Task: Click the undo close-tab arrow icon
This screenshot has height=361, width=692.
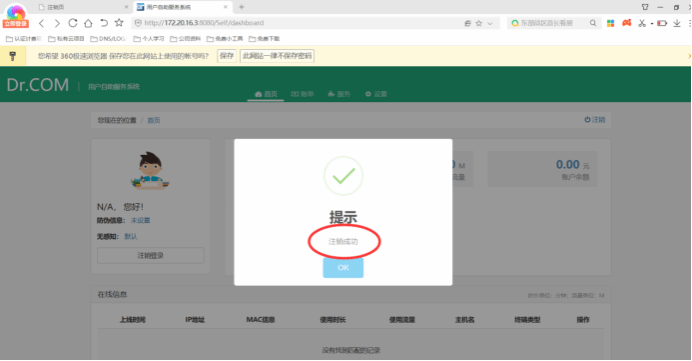Action: pyautogui.click(x=104, y=23)
